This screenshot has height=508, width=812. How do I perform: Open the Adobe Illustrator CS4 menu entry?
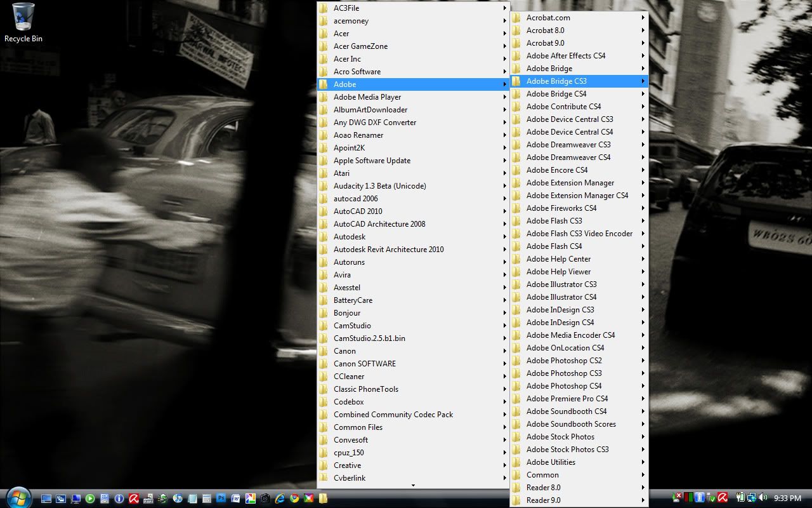pyautogui.click(x=579, y=297)
